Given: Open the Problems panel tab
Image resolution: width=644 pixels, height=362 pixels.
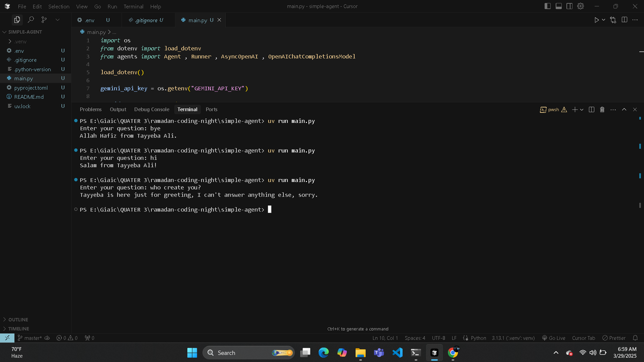Looking at the screenshot, I should click(91, 109).
